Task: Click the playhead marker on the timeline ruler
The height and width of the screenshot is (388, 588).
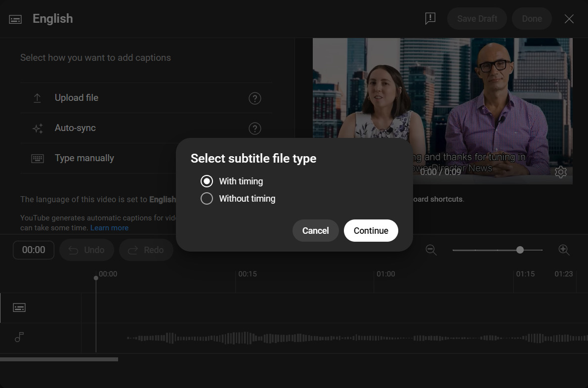Action: pyautogui.click(x=96, y=278)
